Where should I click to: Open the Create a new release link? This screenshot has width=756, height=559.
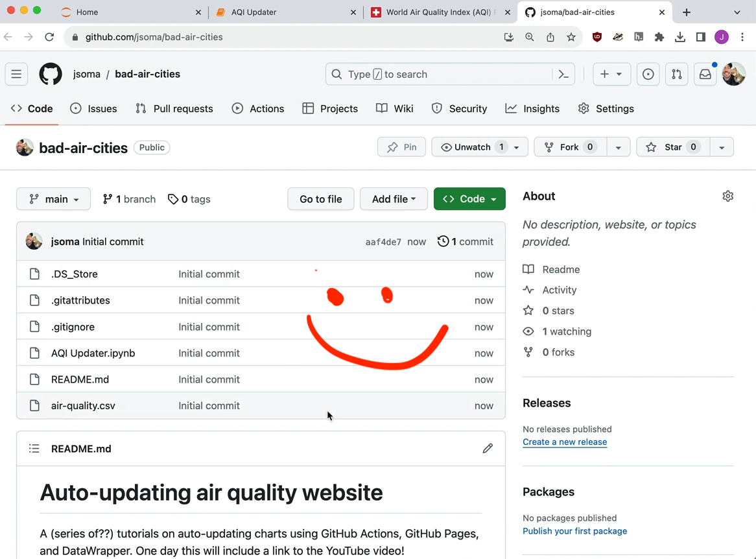point(565,442)
